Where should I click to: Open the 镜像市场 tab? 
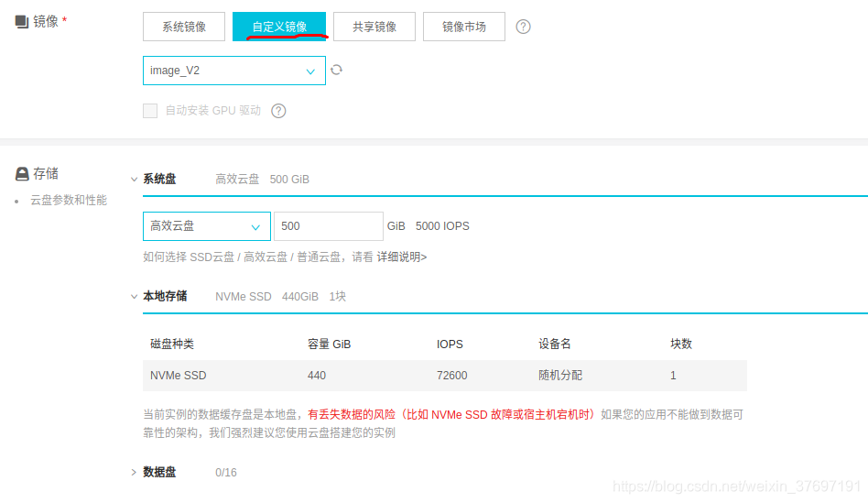464,27
